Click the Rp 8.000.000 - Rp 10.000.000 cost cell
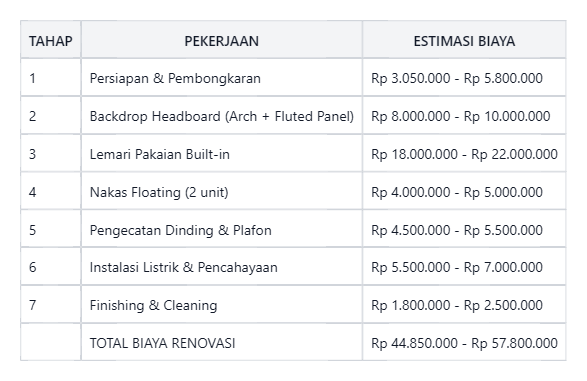Image resolution: width=587 pixels, height=381 pixels. pyautogui.click(x=464, y=116)
